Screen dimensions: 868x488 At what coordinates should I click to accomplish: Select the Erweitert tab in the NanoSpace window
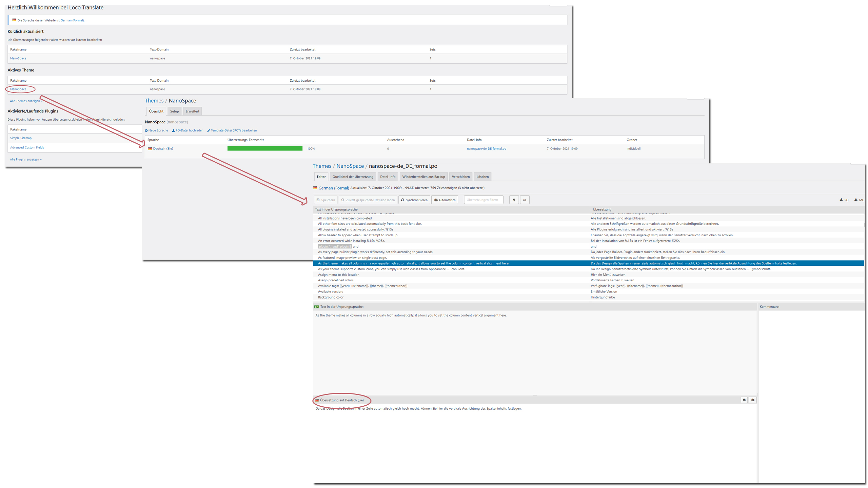pyautogui.click(x=192, y=111)
